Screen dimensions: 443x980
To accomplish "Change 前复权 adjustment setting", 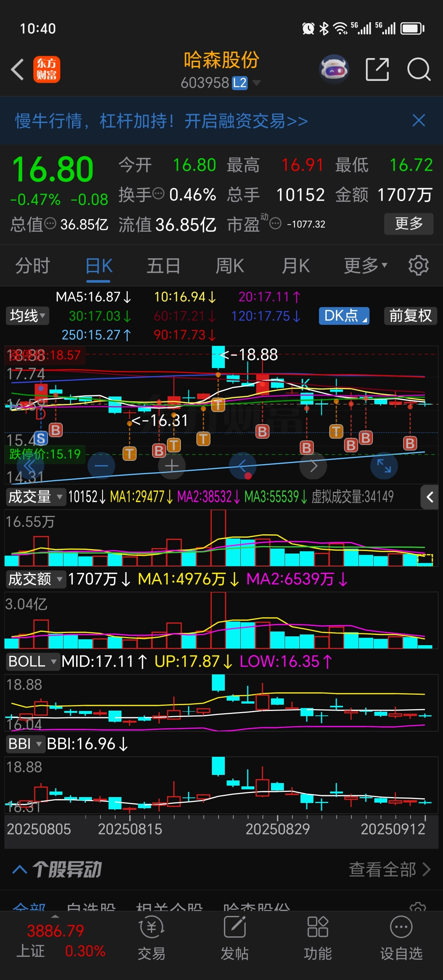I will pyautogui.click(x=410, y=315).
